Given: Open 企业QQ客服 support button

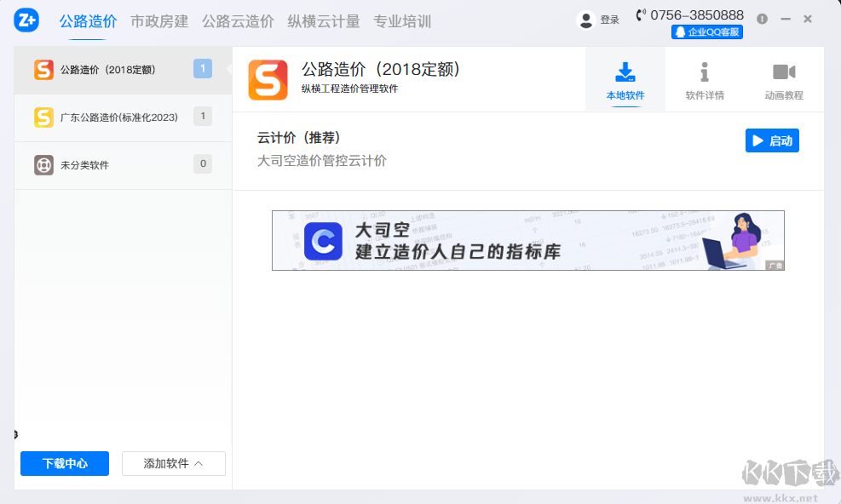Looking at the screenshot, I should pos(707,32).
